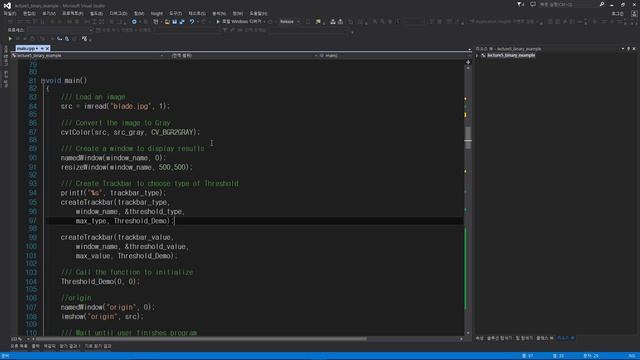Toggle auto-hide pin on the resource panel

[629, 49]
